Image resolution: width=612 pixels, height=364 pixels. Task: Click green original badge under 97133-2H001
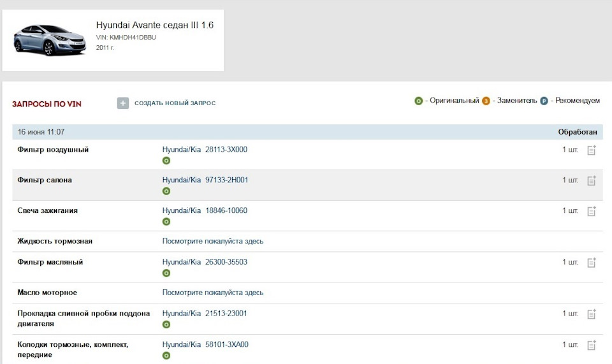(166, 191)
